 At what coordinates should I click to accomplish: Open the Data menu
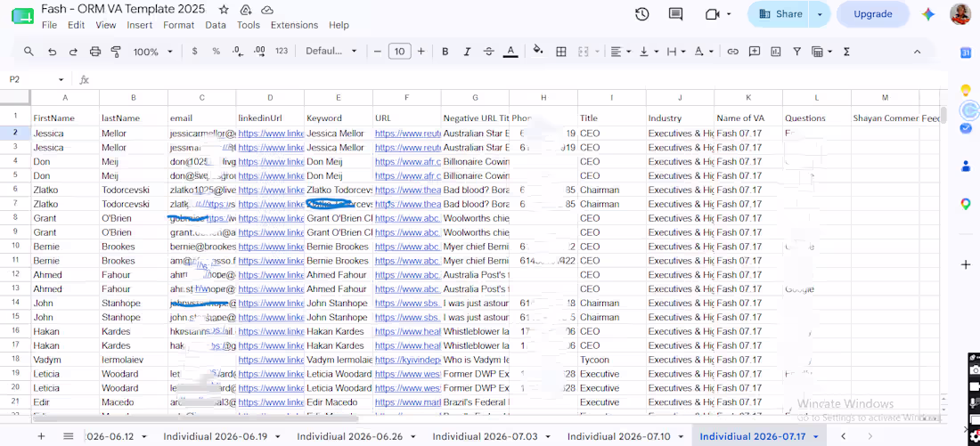216,25
